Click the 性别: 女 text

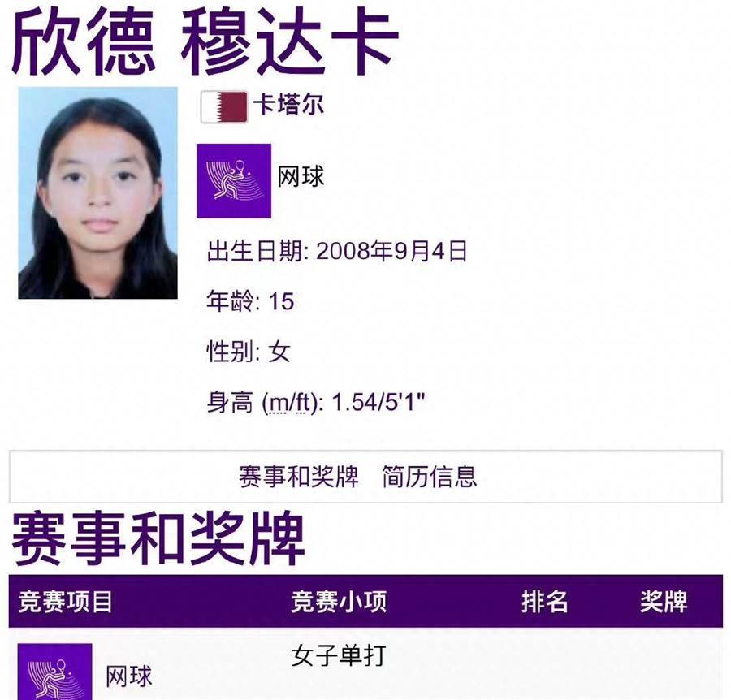coord(249,352)
